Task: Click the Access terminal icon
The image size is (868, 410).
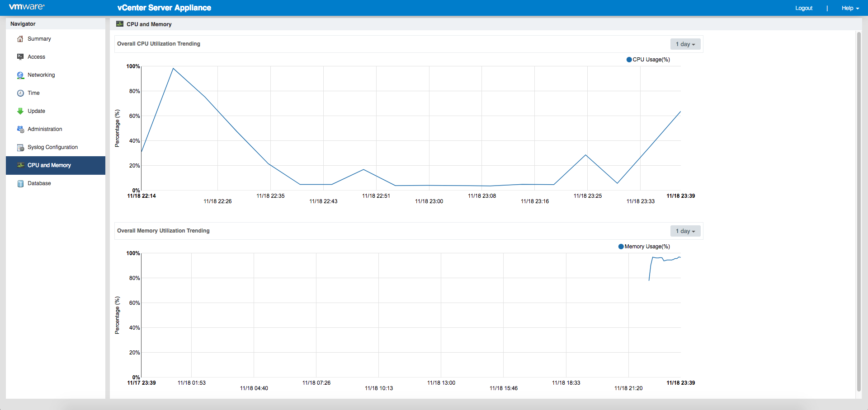Action: click(x=20, y=57)
